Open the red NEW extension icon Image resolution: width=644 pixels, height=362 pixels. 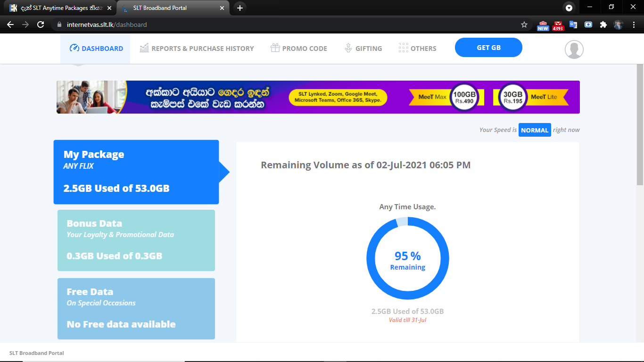(543, 25)
